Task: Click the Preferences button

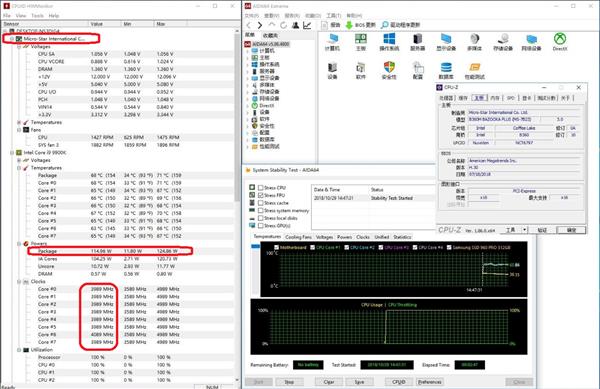Action: pyautogui.click(x=429, y=382)
